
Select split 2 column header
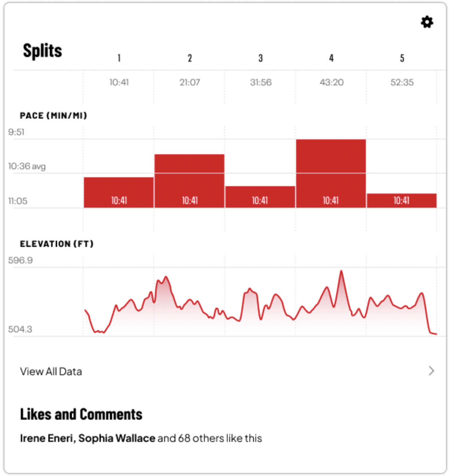click(190, 58)
